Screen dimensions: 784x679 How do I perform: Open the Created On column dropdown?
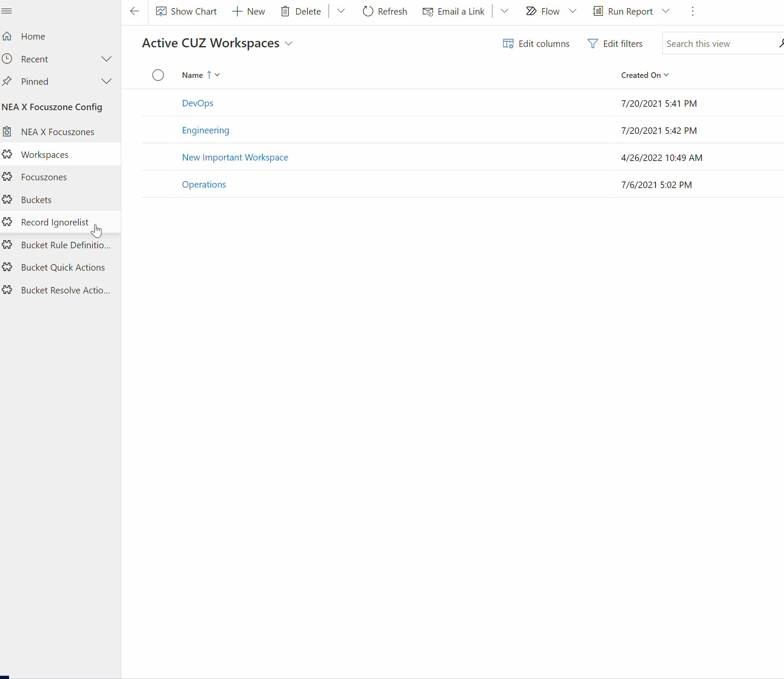666,75
